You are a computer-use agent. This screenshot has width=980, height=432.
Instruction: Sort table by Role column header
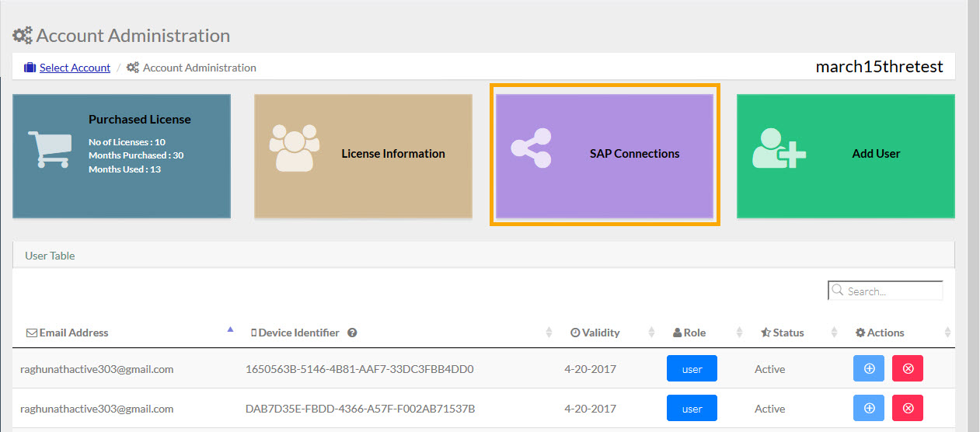[x=694, y=333]
